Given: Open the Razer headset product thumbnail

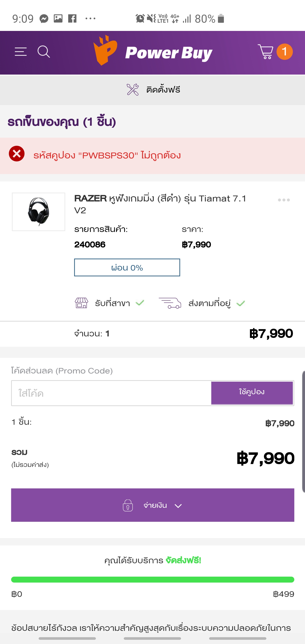Looking at the screenshot, I should [x=39, y=212].
